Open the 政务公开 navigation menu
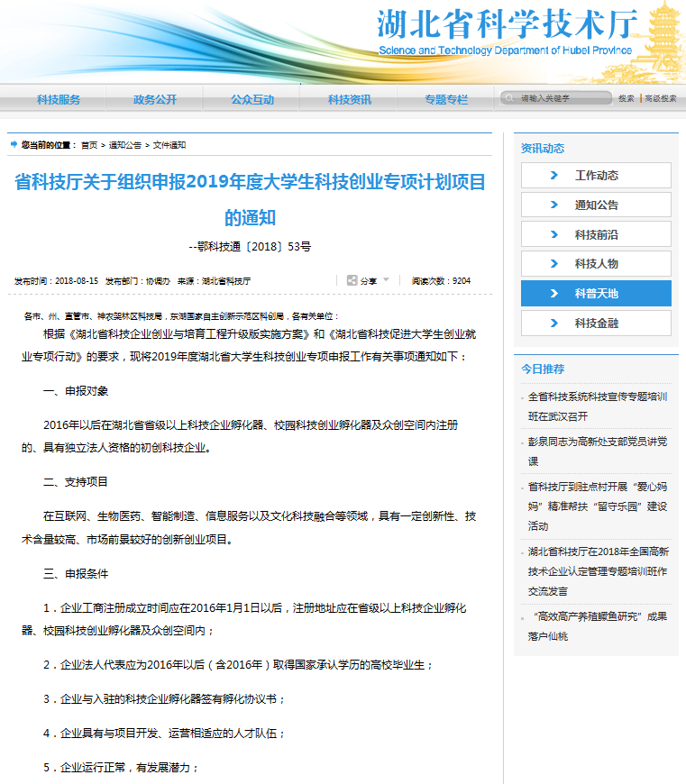The height and width of the screenshot is (784, 686). coord(155,99)
